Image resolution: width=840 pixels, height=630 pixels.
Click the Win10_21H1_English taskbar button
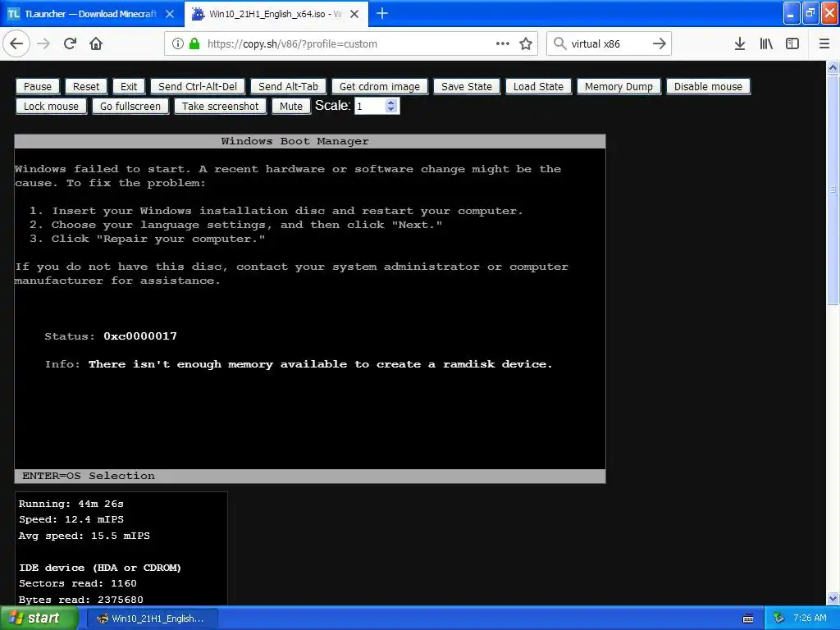pyautogui.click(x=152, y=619)
